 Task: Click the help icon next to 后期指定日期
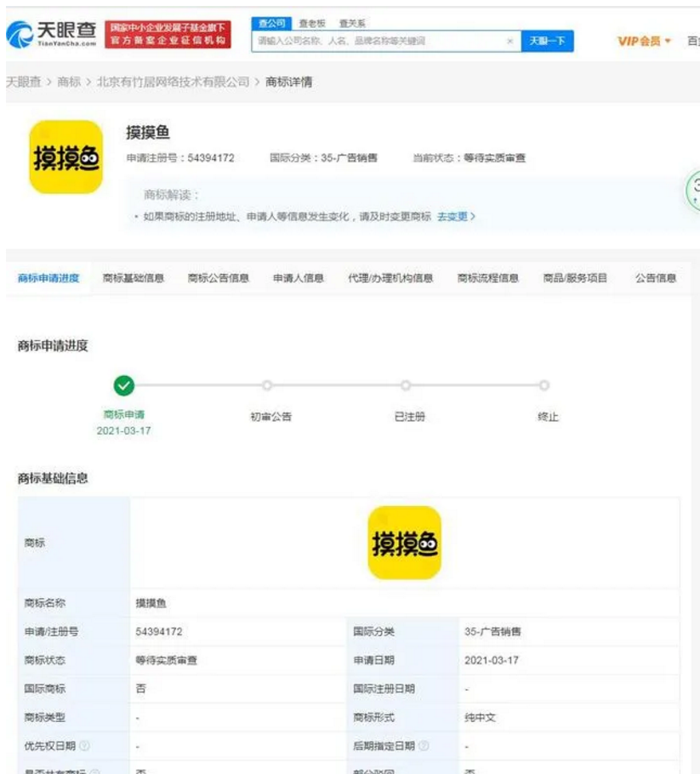[x=423, y=745]
